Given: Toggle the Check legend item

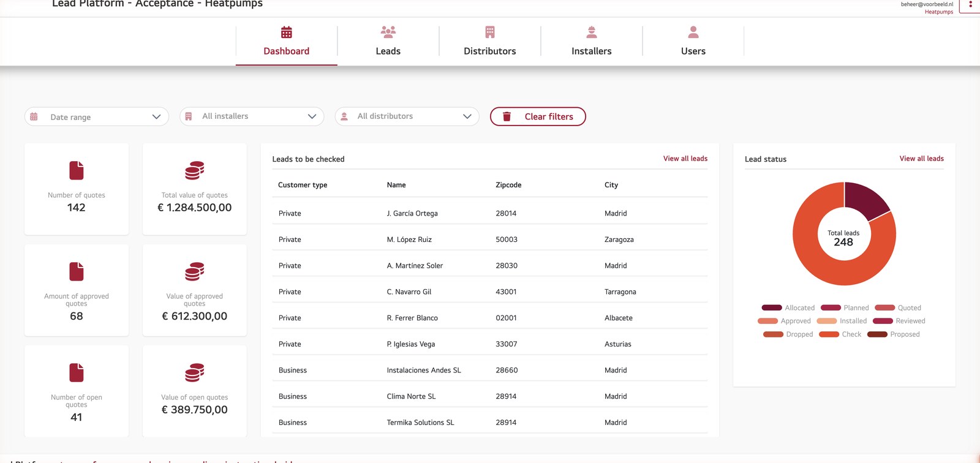Looking at the screenshot, I should coord(840,334).
